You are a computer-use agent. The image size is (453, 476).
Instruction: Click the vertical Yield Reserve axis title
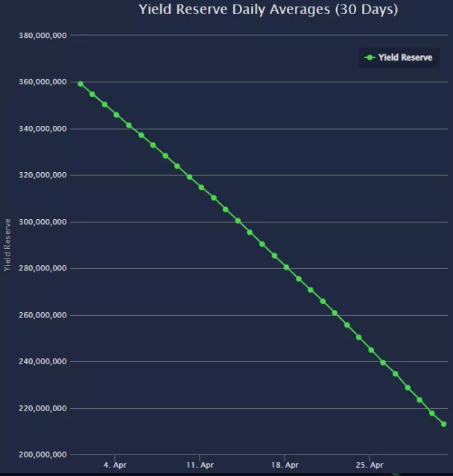pos(8,244)
